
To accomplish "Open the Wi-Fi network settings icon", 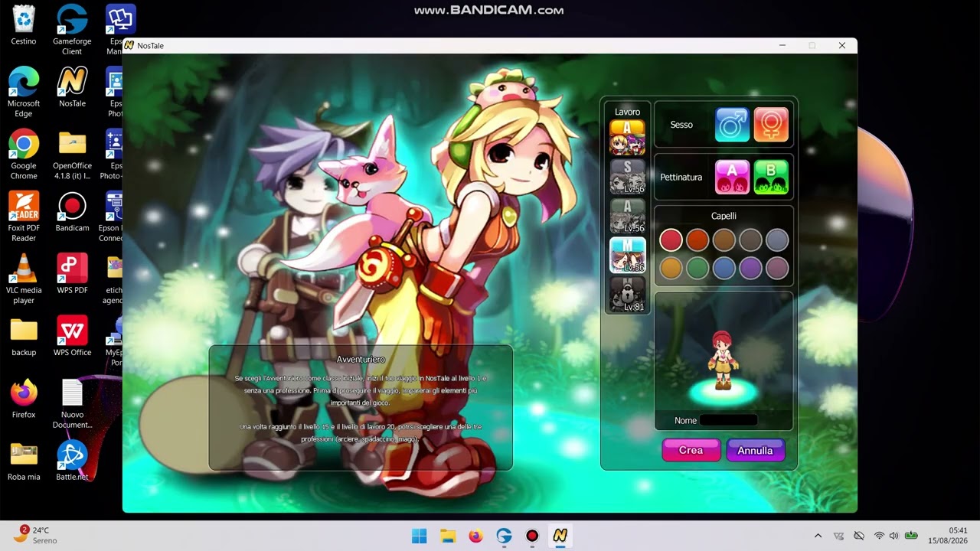I will [x=879, y=536].
